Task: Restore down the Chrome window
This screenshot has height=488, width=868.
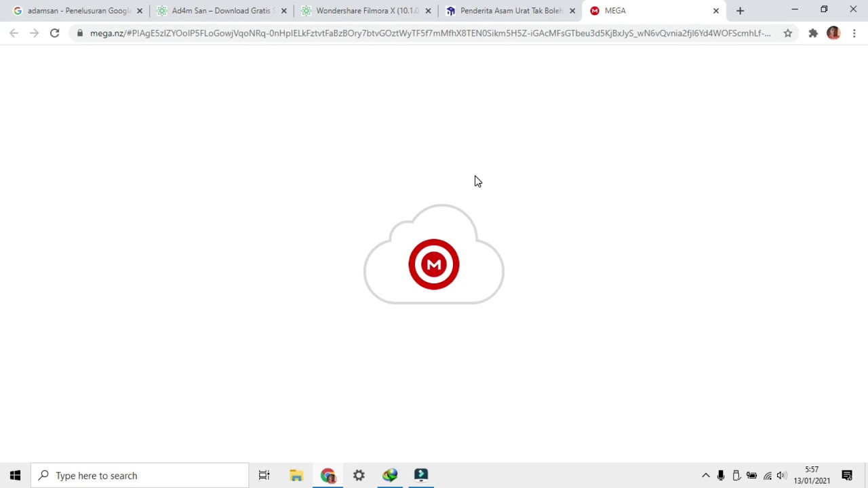Action: coord(824,9)
